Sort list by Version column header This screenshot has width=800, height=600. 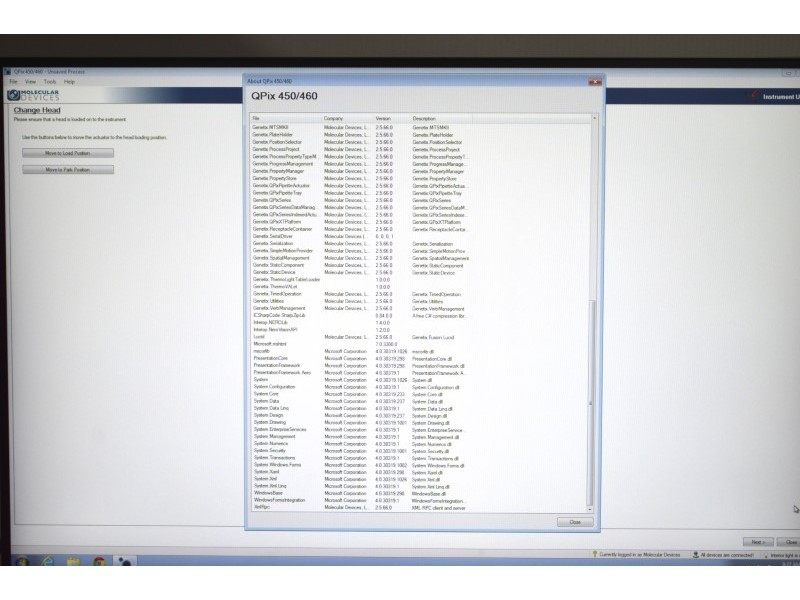[392, 118]
